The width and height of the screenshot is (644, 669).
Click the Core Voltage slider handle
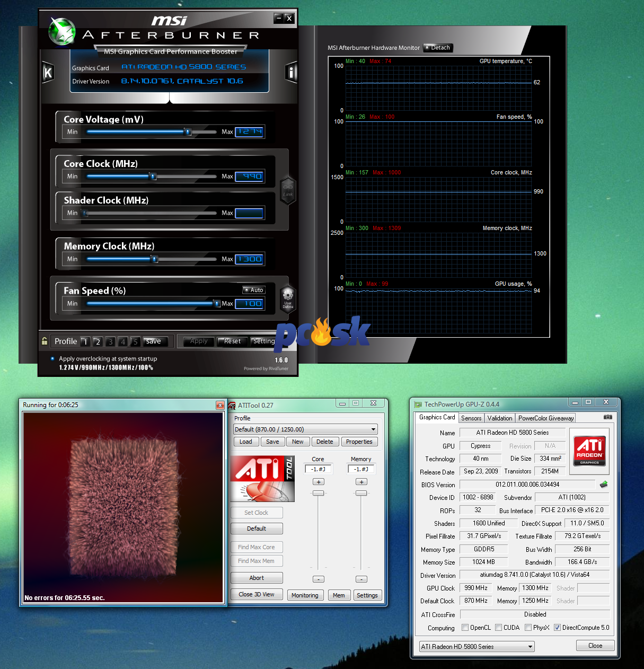click(188, 132)
